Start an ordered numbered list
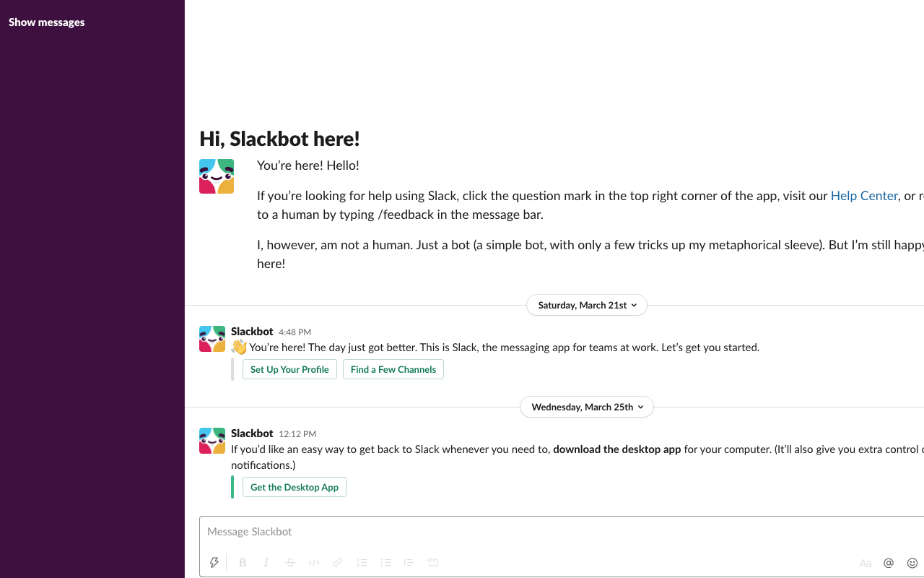This screenshot has height=578, width=924. click(362, 562)
